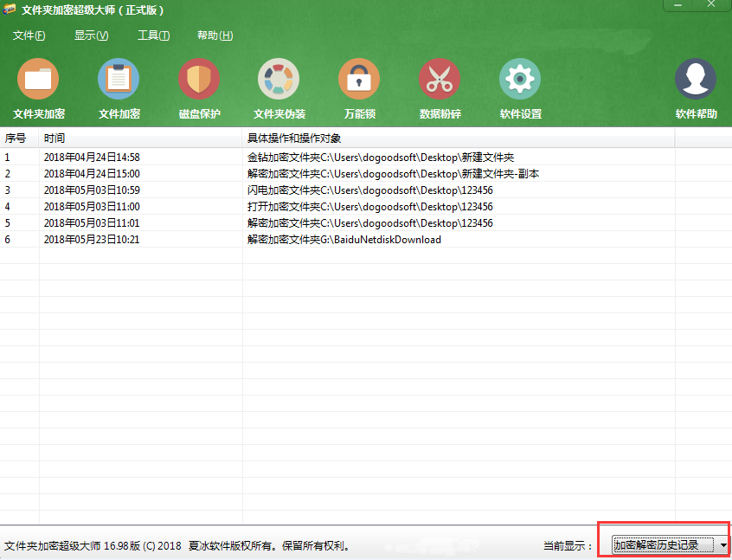Sort by the 时间 column header

(140, 138)
